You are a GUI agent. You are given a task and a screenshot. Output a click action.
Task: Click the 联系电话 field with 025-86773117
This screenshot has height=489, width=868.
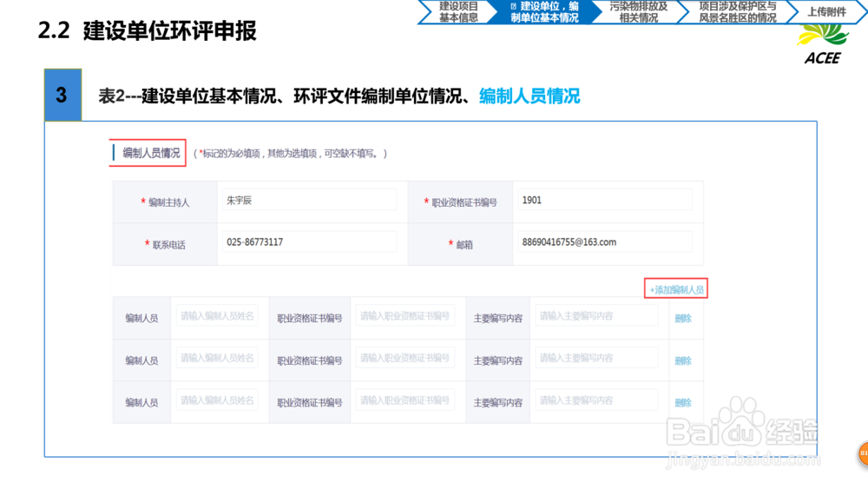310,242
